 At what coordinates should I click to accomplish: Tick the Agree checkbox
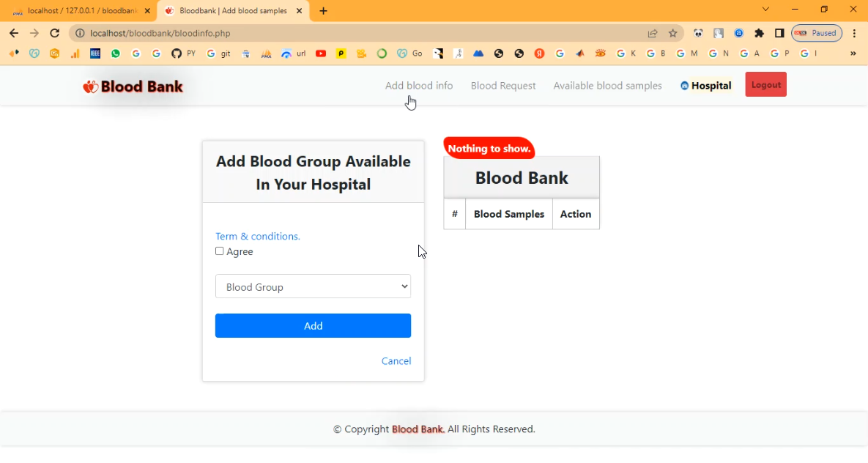click(220, 251)
